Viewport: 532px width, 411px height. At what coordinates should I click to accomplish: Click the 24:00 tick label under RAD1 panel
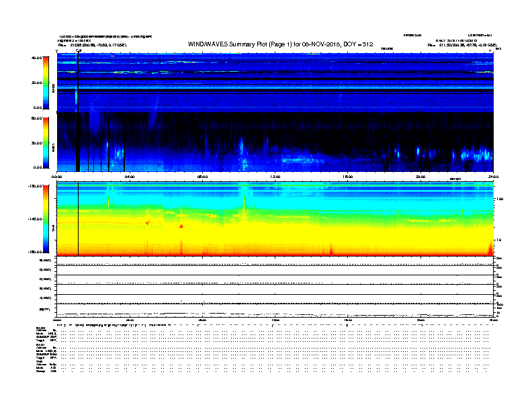[493, 177]
